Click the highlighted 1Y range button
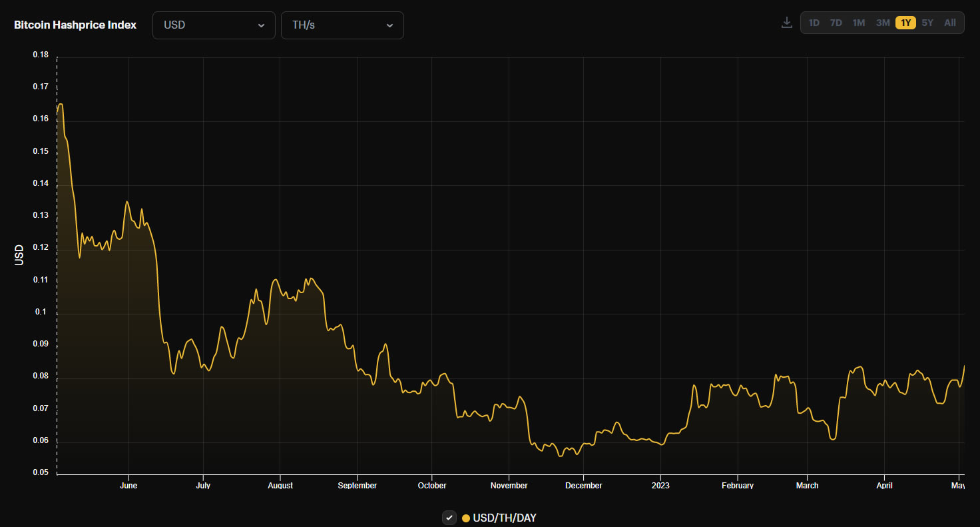980x527 pixels. [x=905, y=23]
